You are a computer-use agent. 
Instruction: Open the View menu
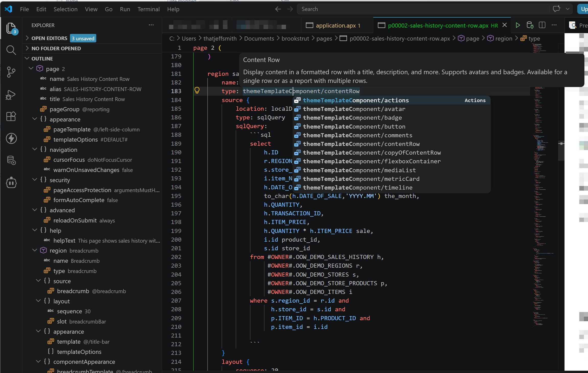(x=91, y=9)
